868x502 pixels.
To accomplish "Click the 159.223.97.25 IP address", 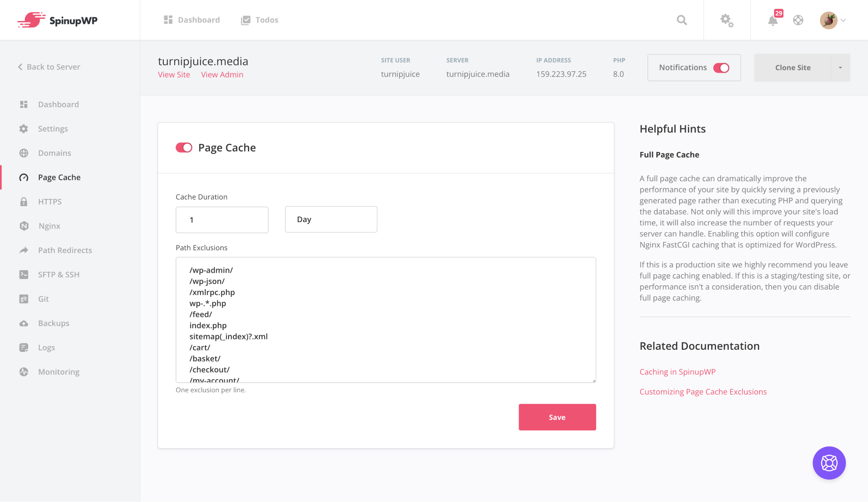I will pos(561,74).
